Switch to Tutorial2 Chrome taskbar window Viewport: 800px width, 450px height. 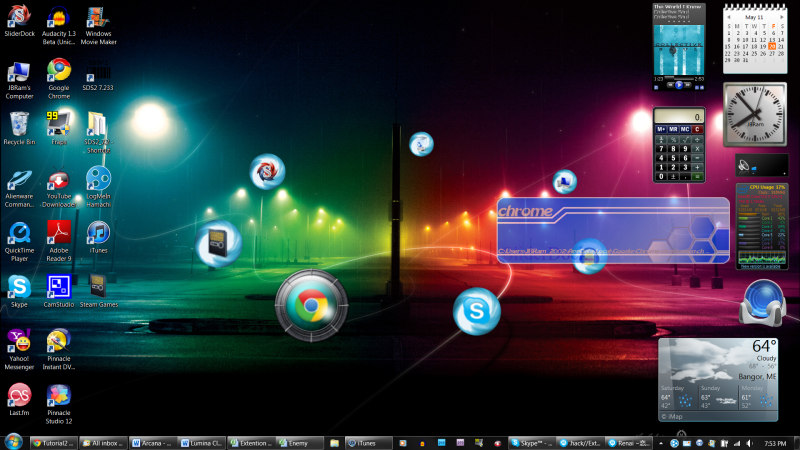(x=53, y=443)
